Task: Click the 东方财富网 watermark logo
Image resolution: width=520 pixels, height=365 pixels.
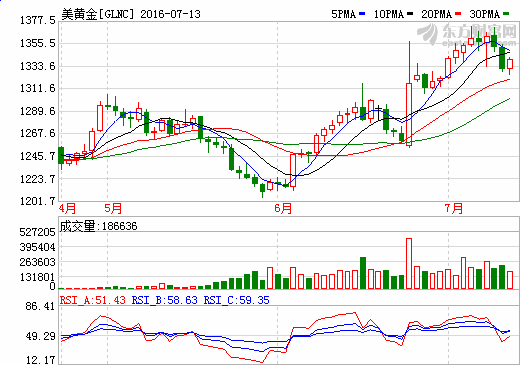Action: (466, 34)
